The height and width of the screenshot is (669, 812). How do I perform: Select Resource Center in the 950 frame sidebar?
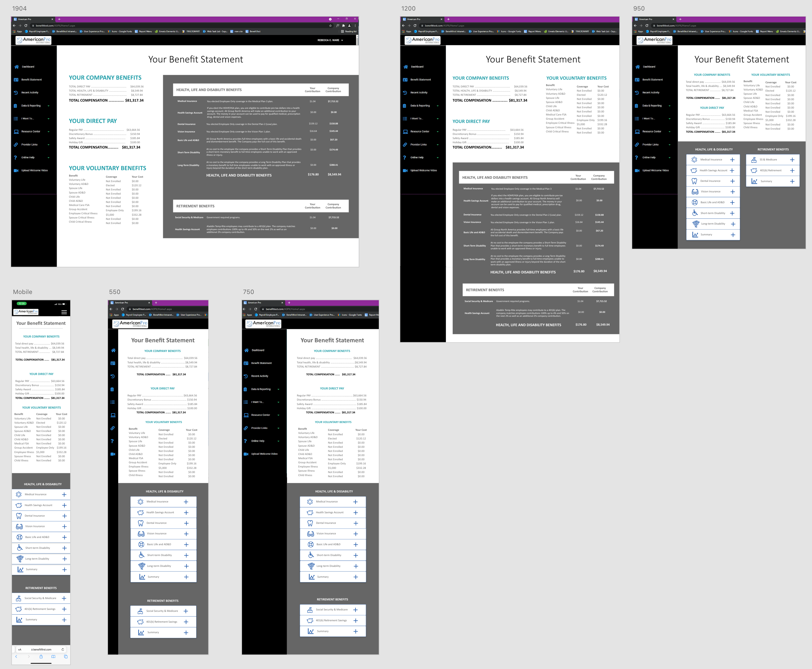pyautogui.click(x=651, y=131)
